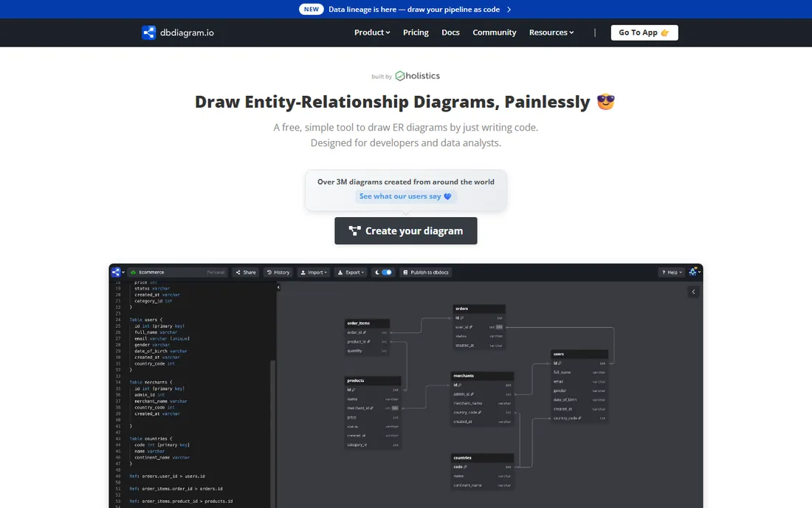Follow the See what our users say link
This screenshot has height=508, width=812.
pyautogui.click(x=405, y=196)
